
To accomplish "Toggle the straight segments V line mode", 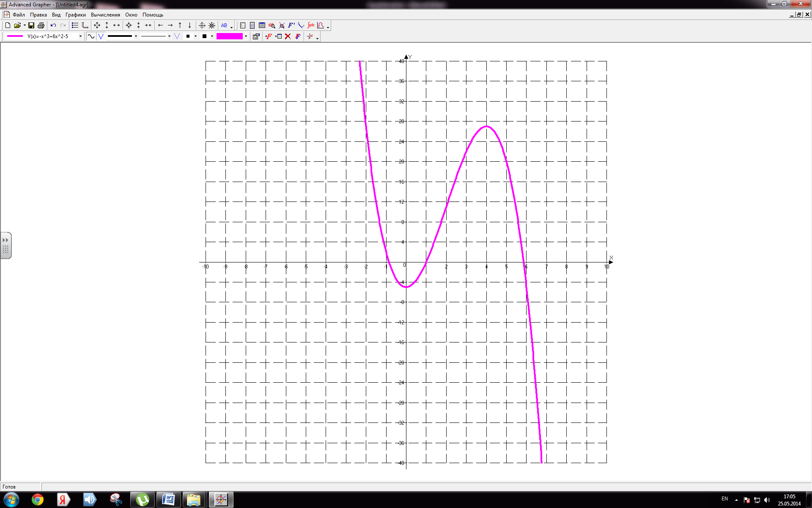I will [x=101, y=36].
